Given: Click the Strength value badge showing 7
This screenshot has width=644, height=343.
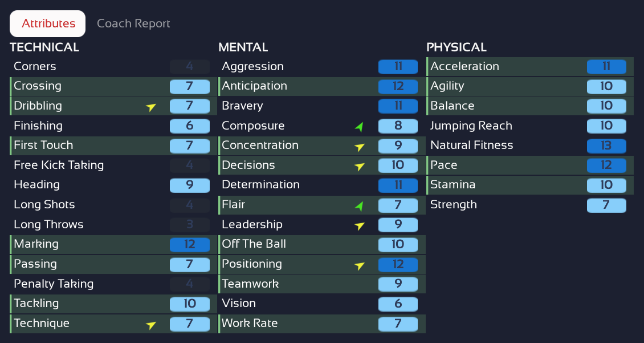Looking at the screenshot, I should point(606,205).
